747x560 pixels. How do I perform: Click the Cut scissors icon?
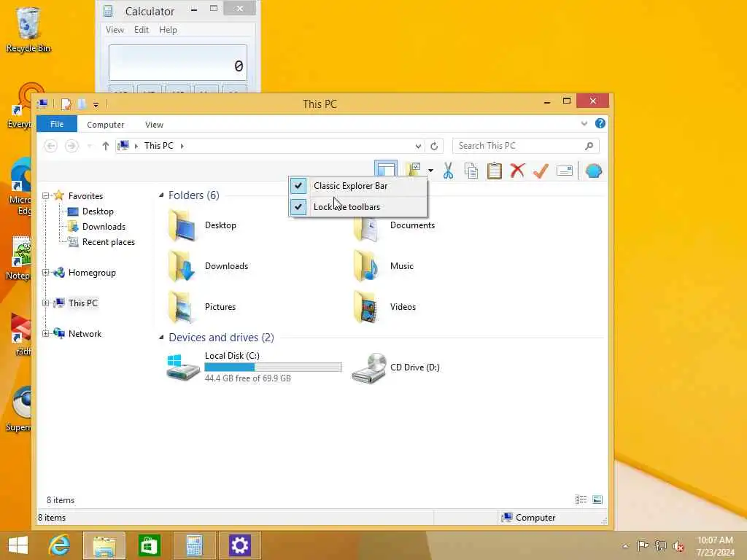click(448, 171)
